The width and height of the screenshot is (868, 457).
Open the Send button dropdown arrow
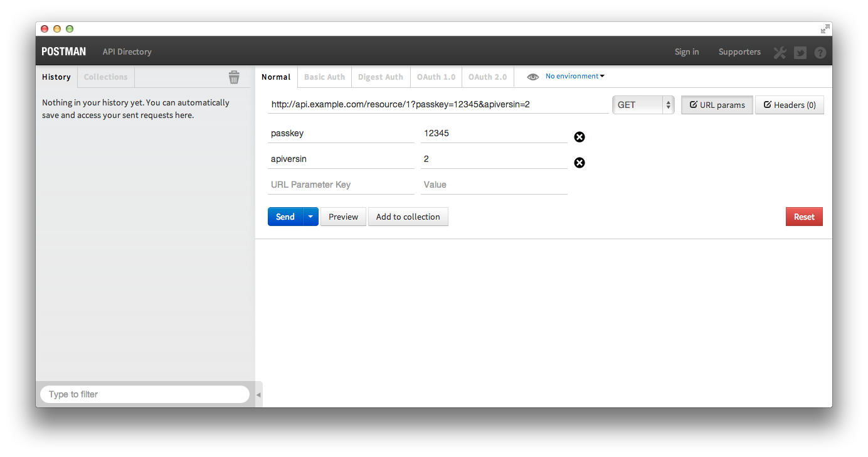[310, 217]
